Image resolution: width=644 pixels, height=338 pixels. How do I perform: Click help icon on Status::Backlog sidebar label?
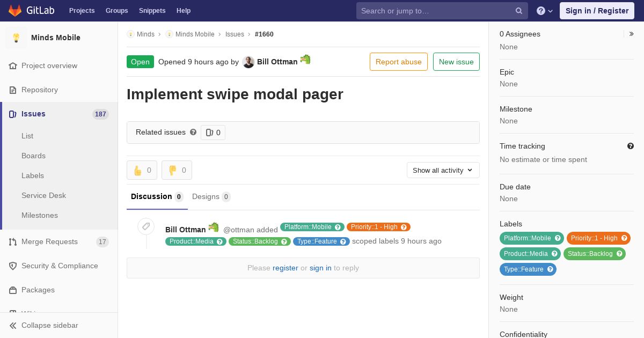tap(619, 254)
